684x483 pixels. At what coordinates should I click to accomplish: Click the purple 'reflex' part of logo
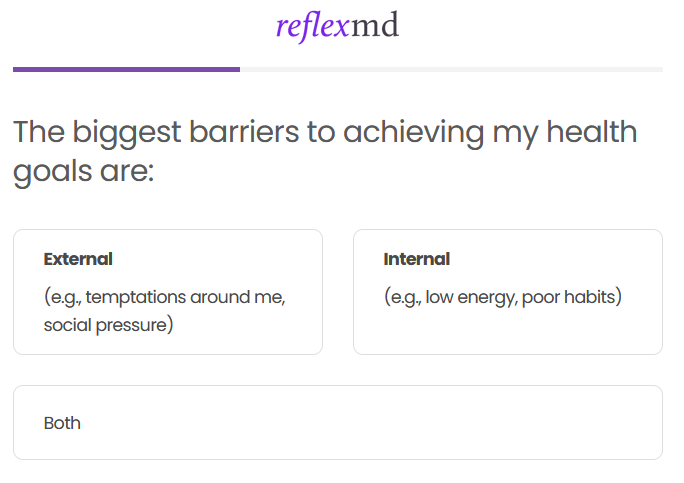pyautogui.click(x=312, y=26)
